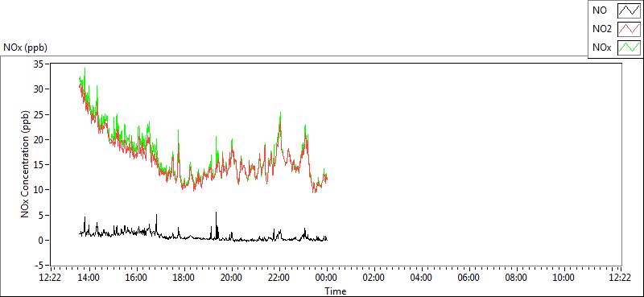Click the NO2 red plot legend icon
Image resolution: width=644 pixels, height=297 pixels.
pos(629,29)
